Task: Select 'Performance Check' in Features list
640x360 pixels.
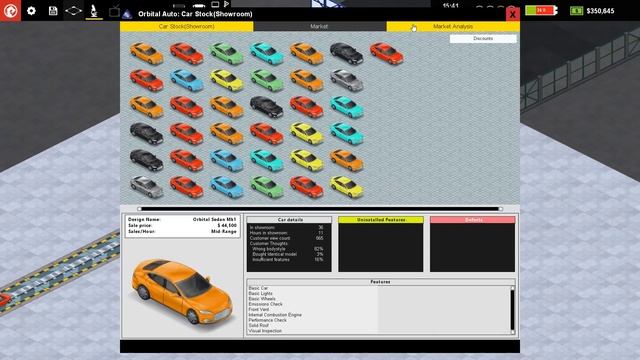Action: pos(268,320)
